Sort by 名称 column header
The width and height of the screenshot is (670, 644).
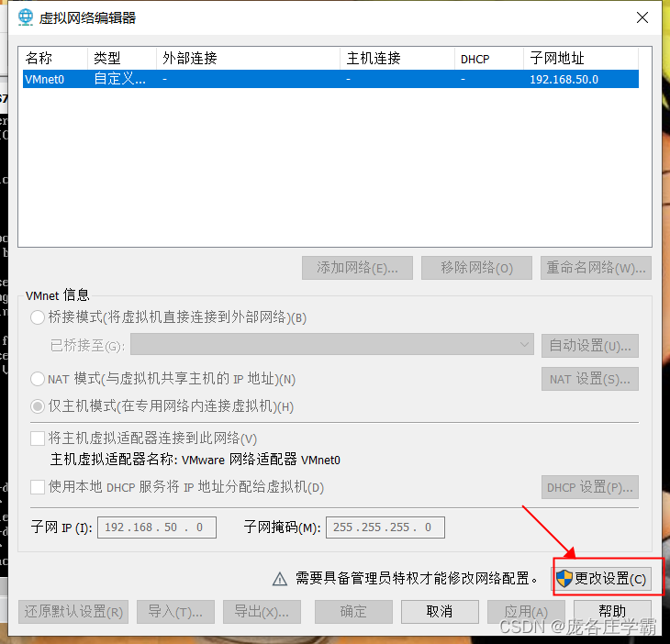pos(55,58)
